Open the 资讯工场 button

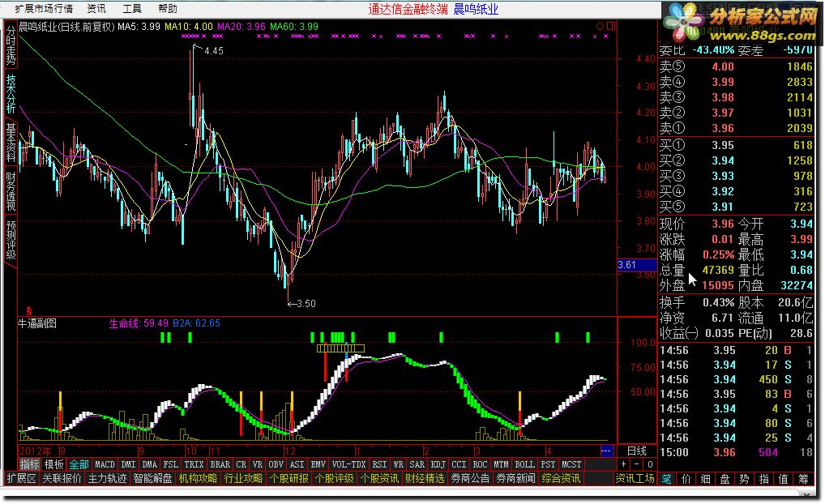click(635, 478)
